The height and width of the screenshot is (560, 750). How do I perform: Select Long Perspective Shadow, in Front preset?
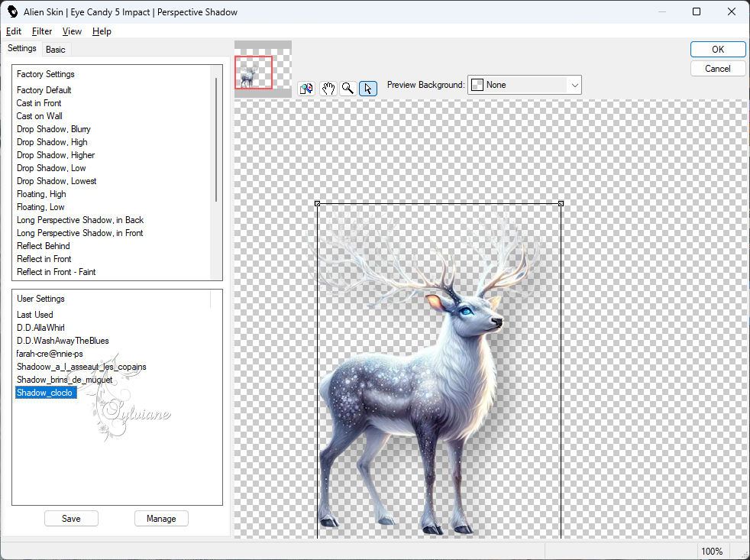[80, 232]
